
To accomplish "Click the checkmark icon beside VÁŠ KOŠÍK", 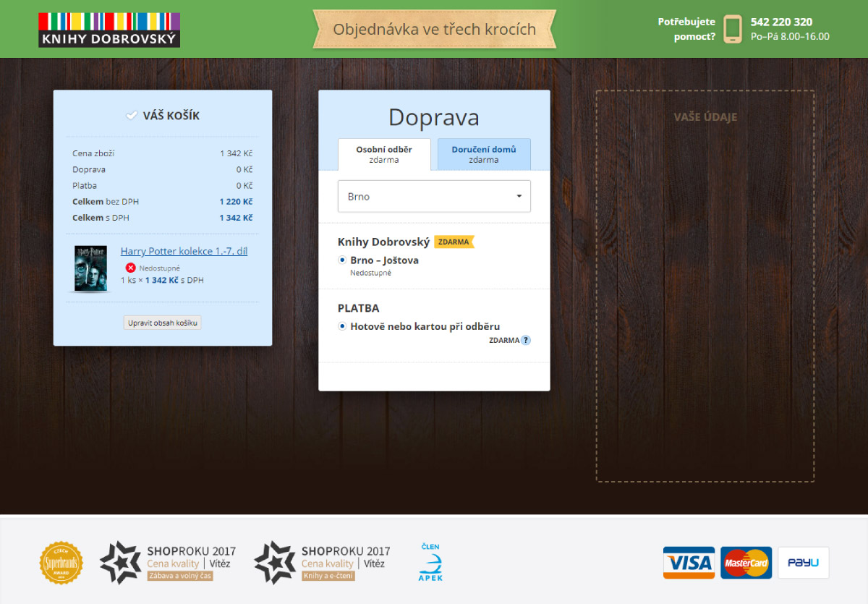I will pyautogui.click(x=132, y=116).
